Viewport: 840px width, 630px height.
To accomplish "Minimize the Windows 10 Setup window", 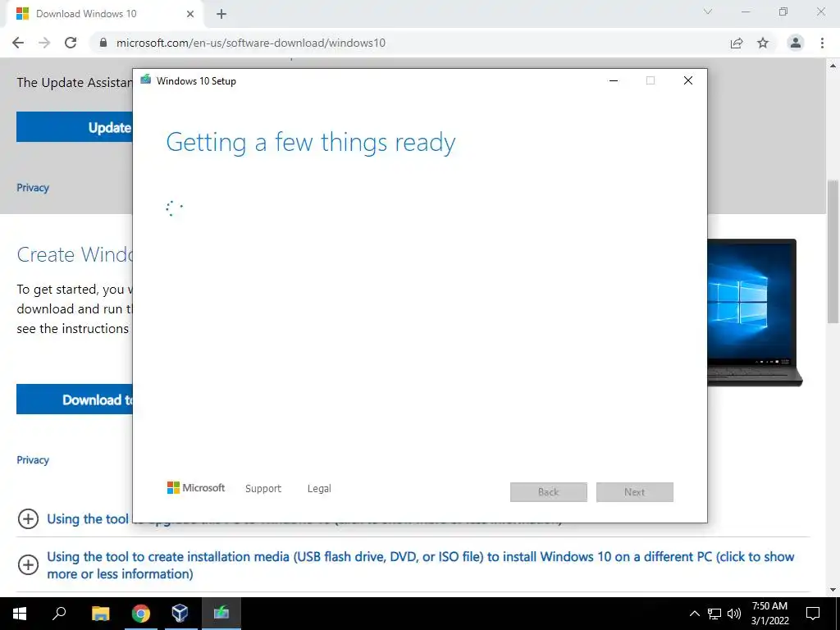I will pos(614,80).
